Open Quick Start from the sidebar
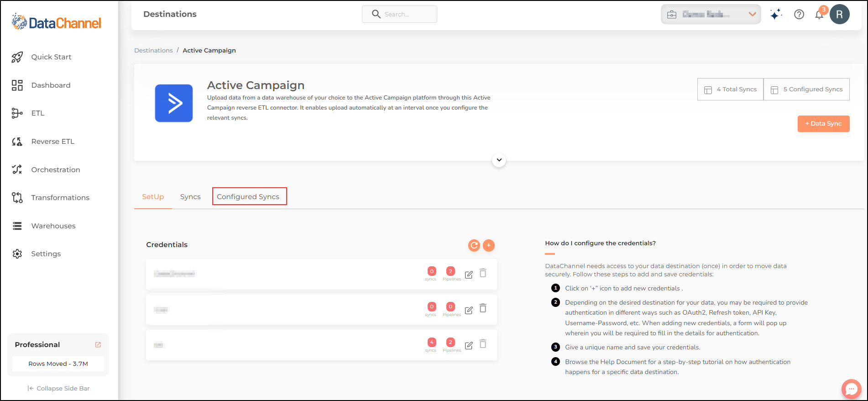 [51, 57]
